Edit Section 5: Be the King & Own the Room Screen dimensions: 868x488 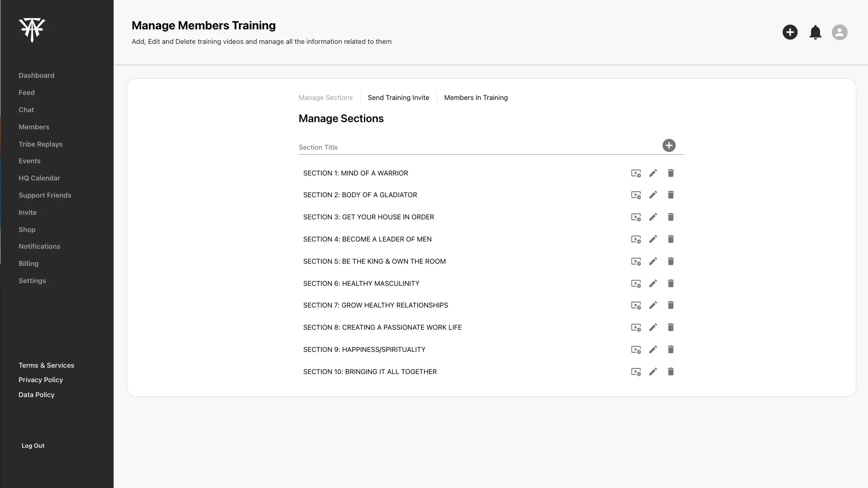[x=653, y=261]
